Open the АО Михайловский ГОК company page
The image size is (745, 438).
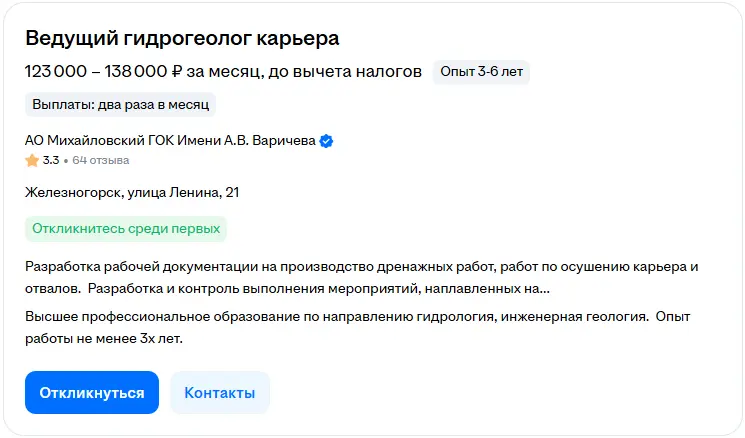(x=170, y=141)
